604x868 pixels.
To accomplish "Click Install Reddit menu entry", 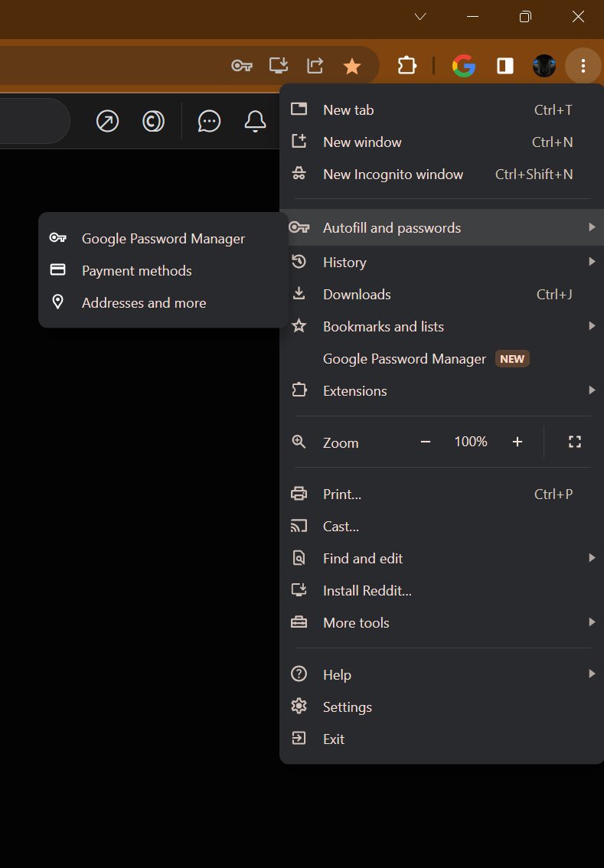I will tap(367, 590).
